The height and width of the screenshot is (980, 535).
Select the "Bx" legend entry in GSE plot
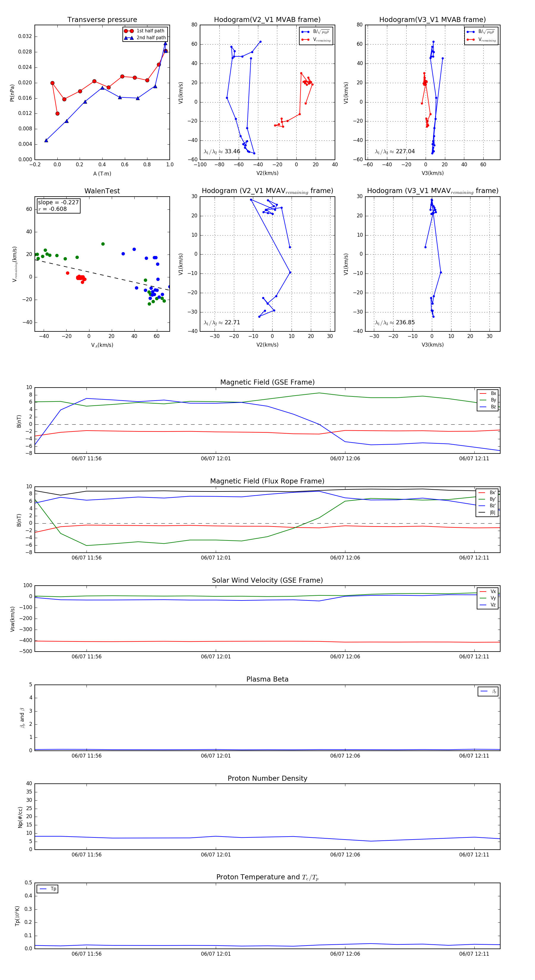(488, 393)
